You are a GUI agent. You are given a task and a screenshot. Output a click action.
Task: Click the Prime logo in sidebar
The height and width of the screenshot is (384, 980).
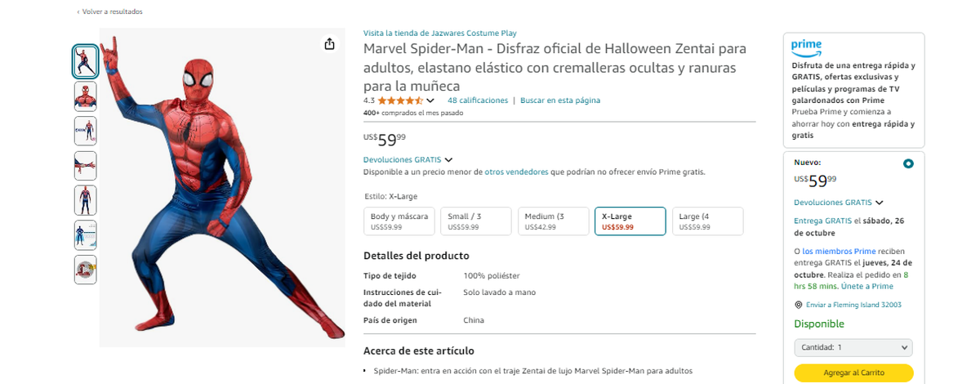[x=806, y=47]
